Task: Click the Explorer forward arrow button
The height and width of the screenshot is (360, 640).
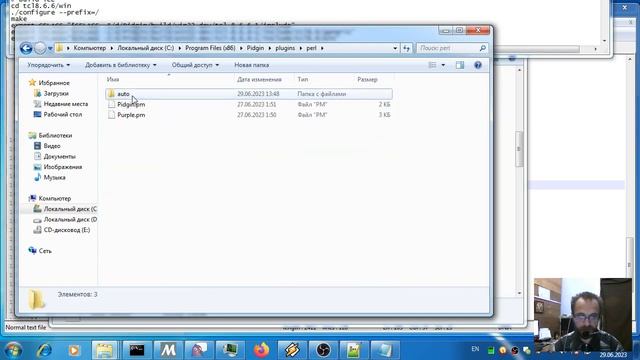Action: [40, 49]
